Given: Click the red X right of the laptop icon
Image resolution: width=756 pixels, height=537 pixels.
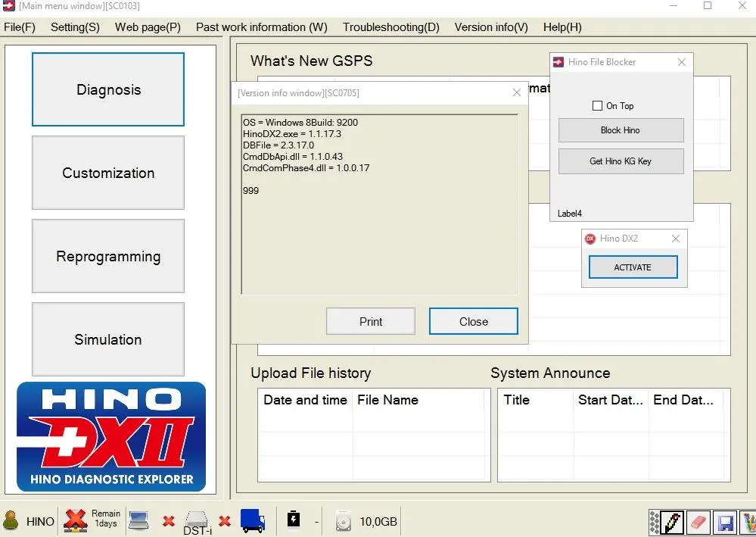Looking at the screenshot, I should tap(168, 521).
